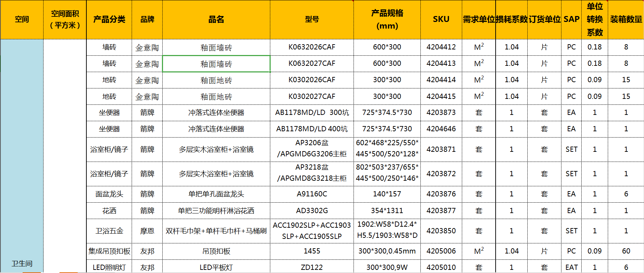Select the cell with model K0632026CAF
644x273 pixels.
tap(312, 47)
